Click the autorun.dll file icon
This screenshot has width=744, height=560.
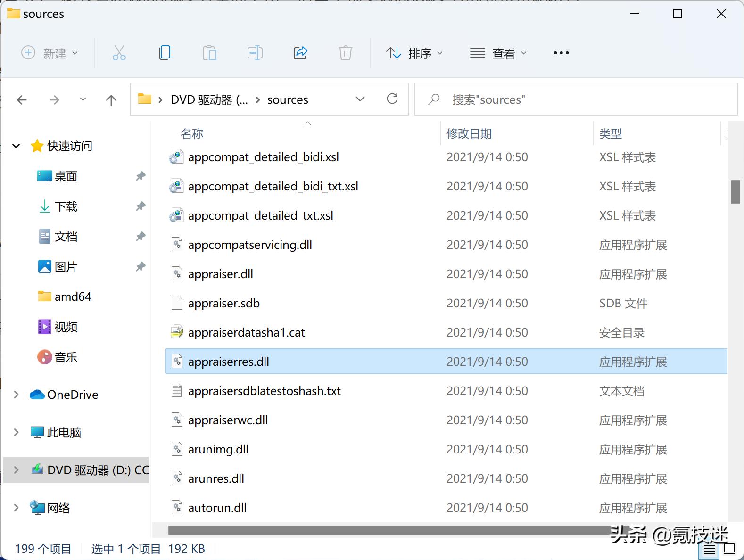click(x=176, y=508)
